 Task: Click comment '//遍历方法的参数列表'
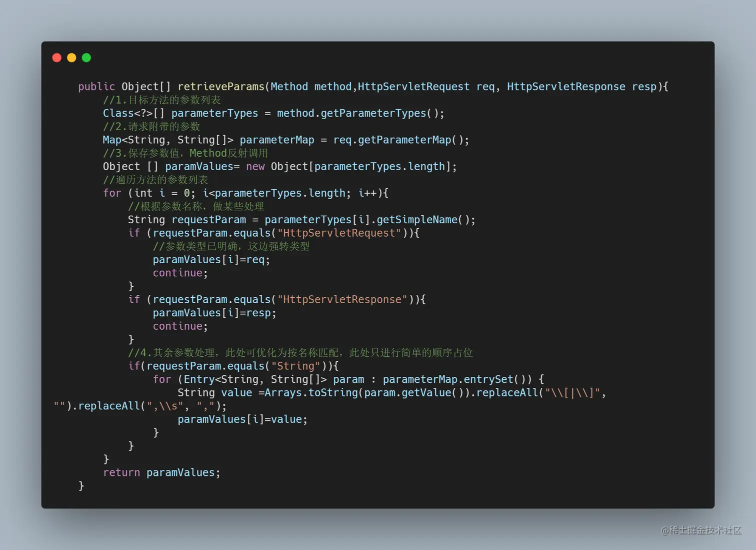[x=155, y=180]
